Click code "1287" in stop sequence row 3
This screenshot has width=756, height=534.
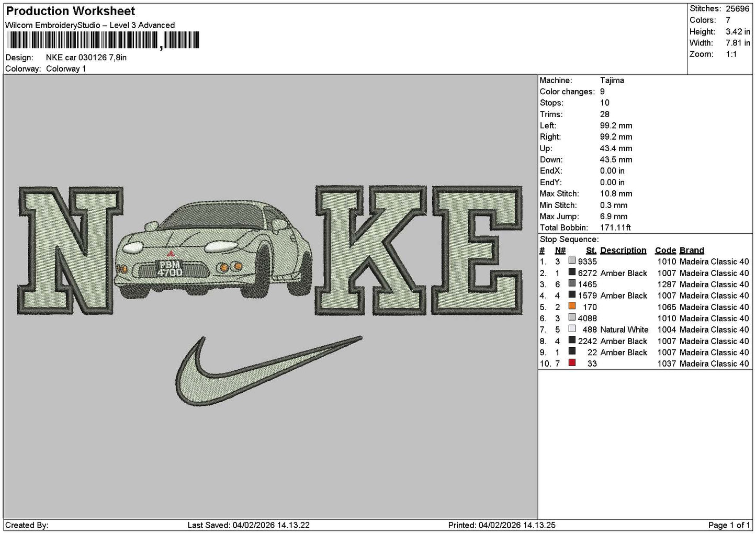point(667,284)
